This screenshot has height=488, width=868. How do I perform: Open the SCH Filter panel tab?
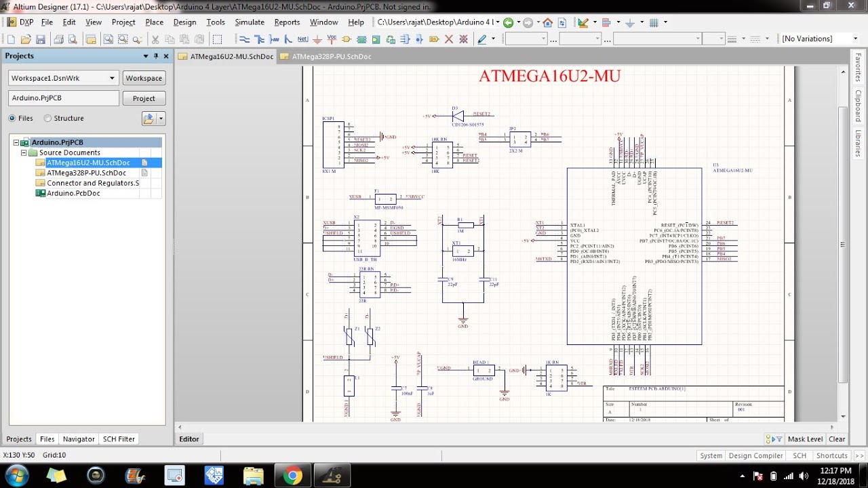pos(119,439)
